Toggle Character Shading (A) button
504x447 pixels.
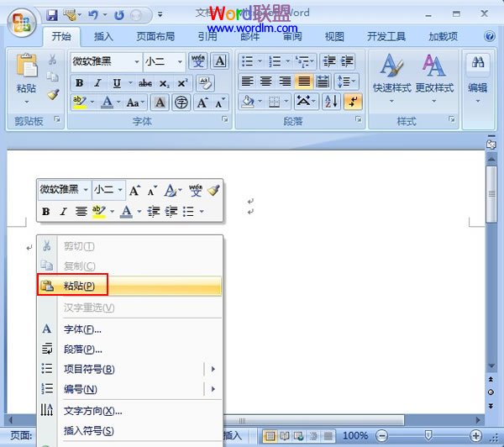(x=160, y=103)
